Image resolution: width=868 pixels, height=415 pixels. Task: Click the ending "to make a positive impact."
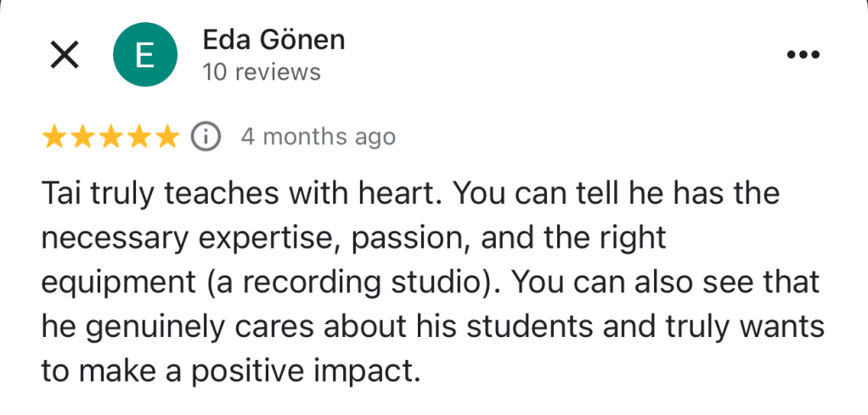click(x=231, y=371)
